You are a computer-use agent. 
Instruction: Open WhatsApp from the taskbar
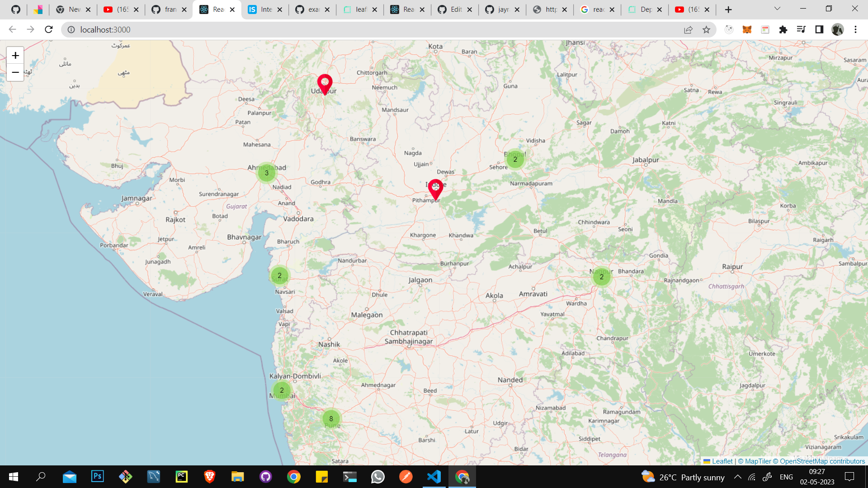pyautogui.click(x=377, y=477)
